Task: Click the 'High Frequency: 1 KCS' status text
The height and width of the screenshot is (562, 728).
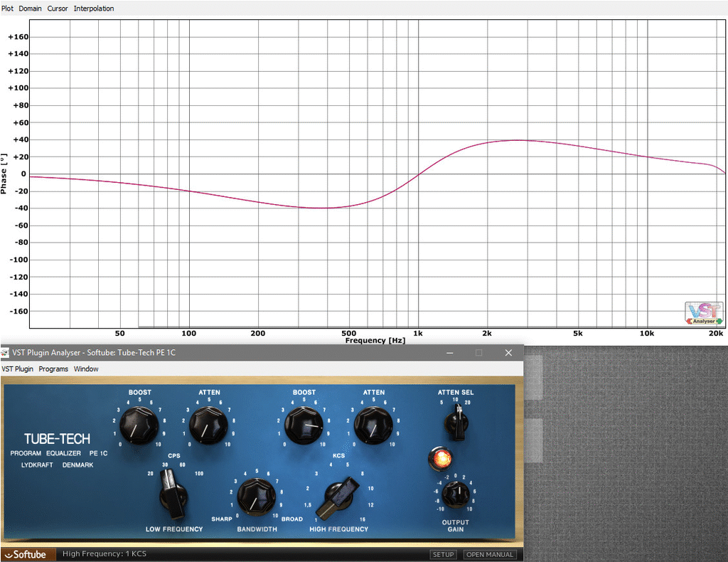Action: coord(105,553)
